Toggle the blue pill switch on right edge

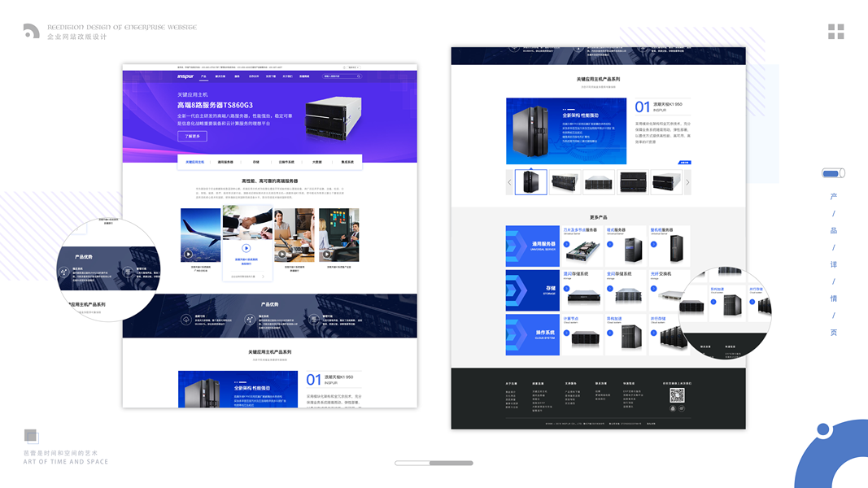[833, 173]
